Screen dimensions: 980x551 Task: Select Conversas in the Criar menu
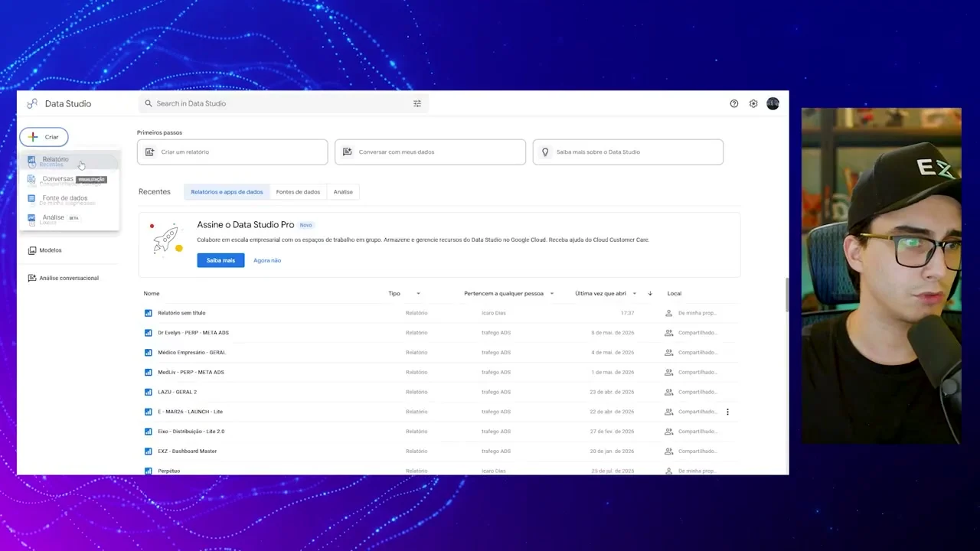click(x=70, y=179)
